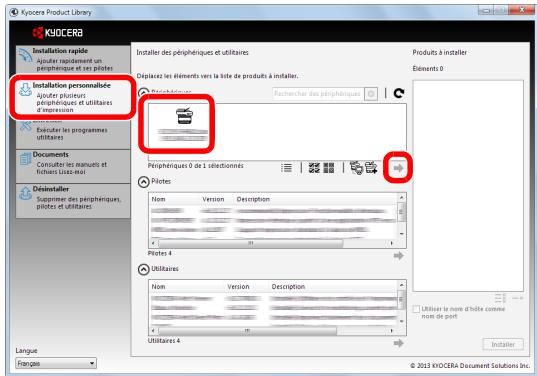537x376 pixels.
Task: Add custom device icon
Action: click(x=371, y=168)
